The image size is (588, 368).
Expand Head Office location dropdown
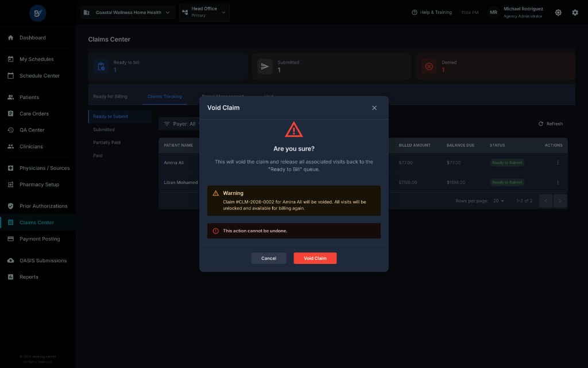click(x=204, y=12)
